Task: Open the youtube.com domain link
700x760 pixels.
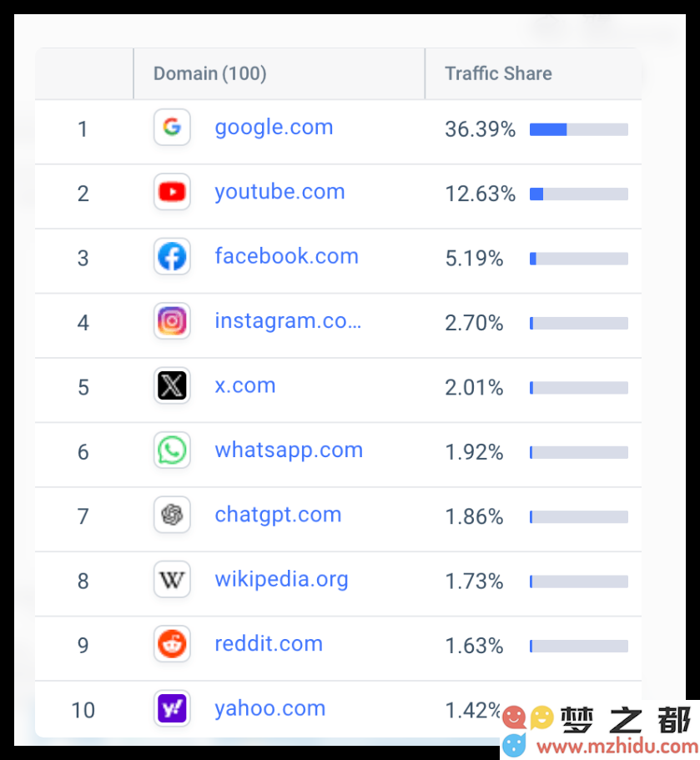Action: point(279,192)
